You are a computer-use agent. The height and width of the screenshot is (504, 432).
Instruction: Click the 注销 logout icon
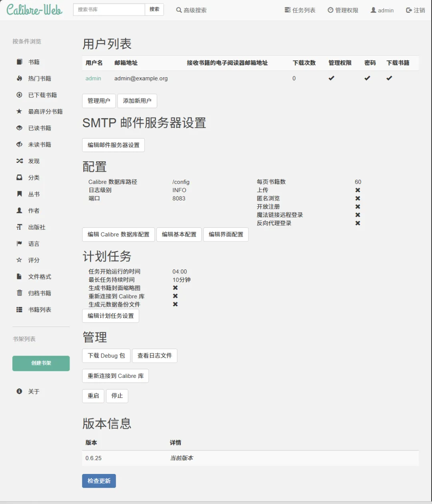click(409, 10)
